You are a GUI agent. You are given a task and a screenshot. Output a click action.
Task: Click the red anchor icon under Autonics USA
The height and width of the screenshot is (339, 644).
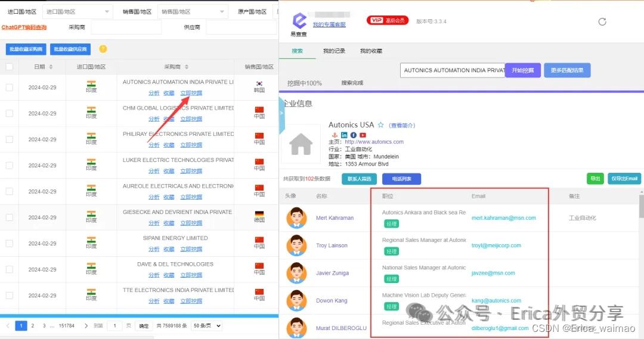coord(335,135)
